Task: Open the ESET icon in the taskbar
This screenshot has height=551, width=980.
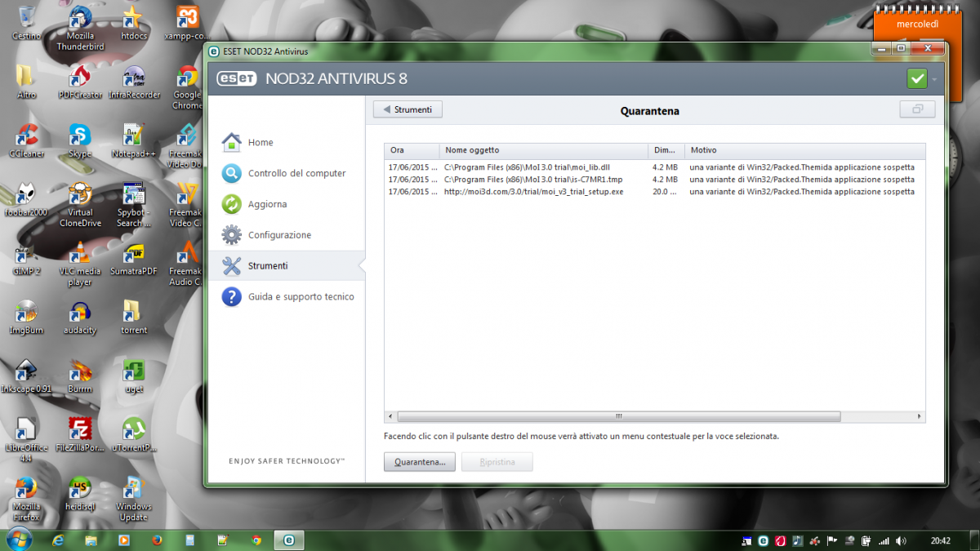Action: coord(288,540)
